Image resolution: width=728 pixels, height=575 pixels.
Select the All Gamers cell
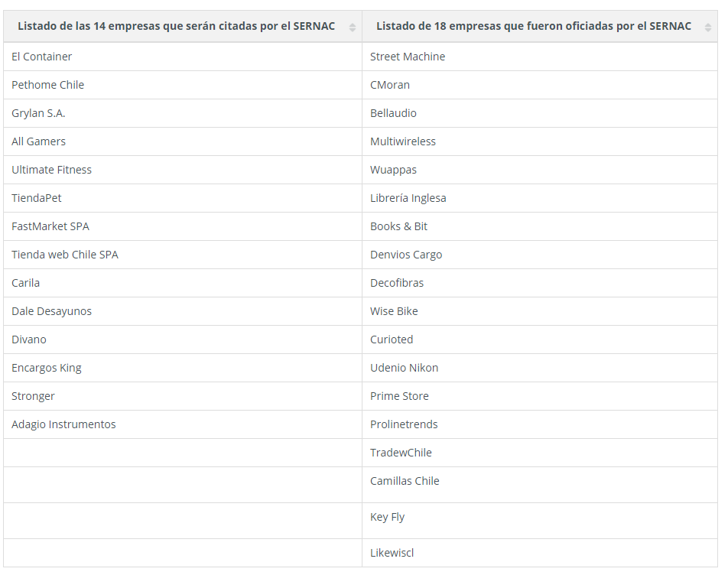tap(183, 141)
